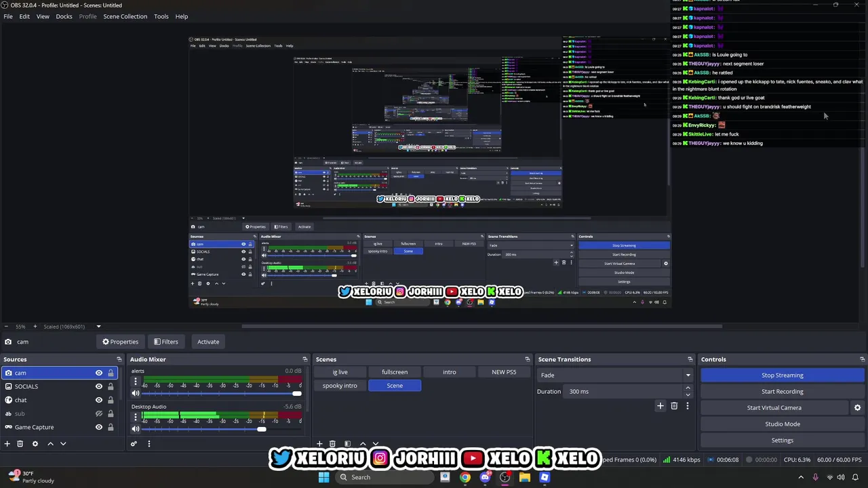Decrease transition duration with down arrow
This screenshot has width=868, height=488.
tap(688, 394)
